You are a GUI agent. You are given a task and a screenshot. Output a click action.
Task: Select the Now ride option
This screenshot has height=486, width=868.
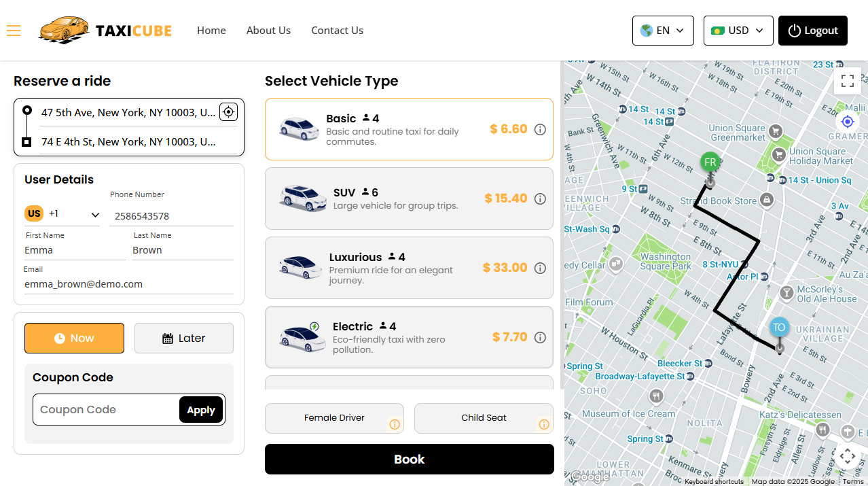tap(74, 338)
